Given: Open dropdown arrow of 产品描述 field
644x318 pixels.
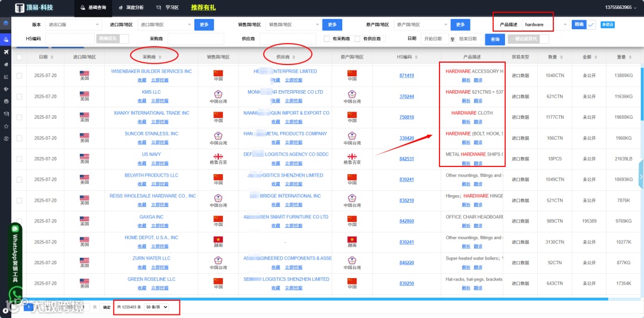Looking at the screenshot, I should 565,24.
